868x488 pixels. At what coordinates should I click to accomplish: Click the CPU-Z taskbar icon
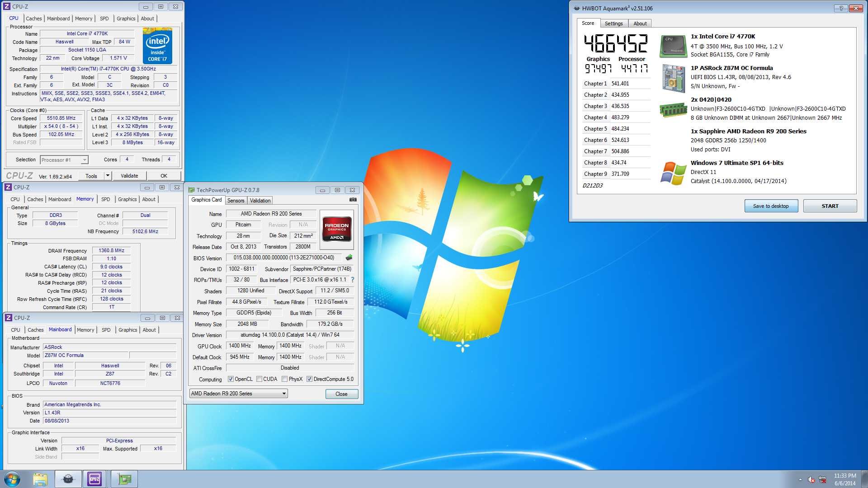coord(94,479)
